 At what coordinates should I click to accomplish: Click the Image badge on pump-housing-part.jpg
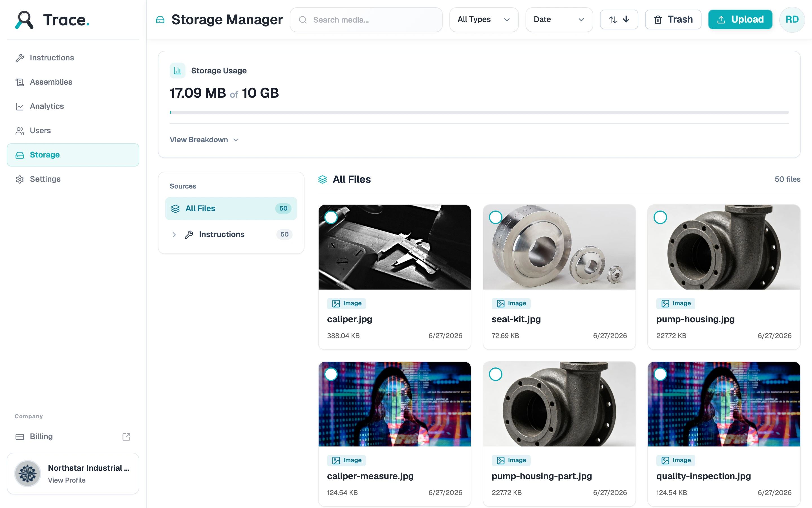click(511, 460)
